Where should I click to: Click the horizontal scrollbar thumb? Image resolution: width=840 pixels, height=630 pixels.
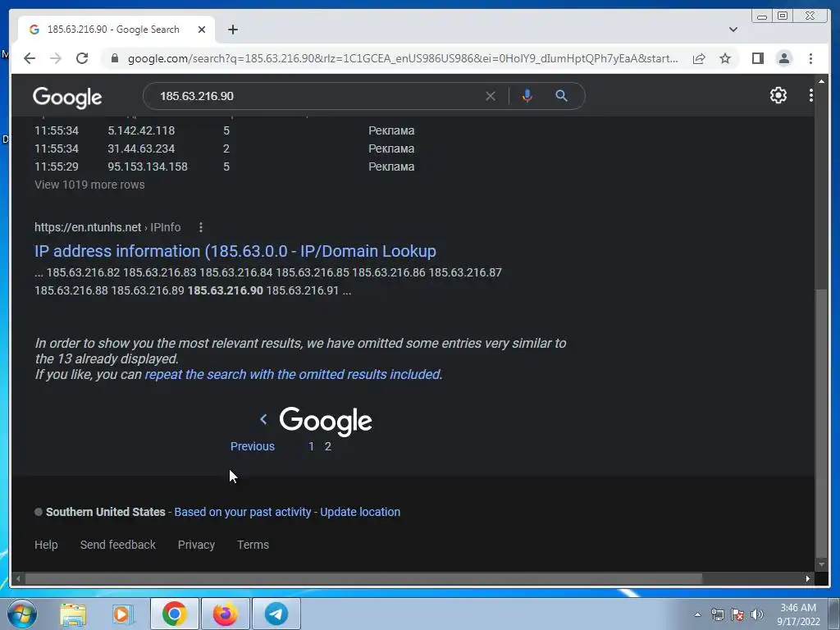(x=363, y=578)
